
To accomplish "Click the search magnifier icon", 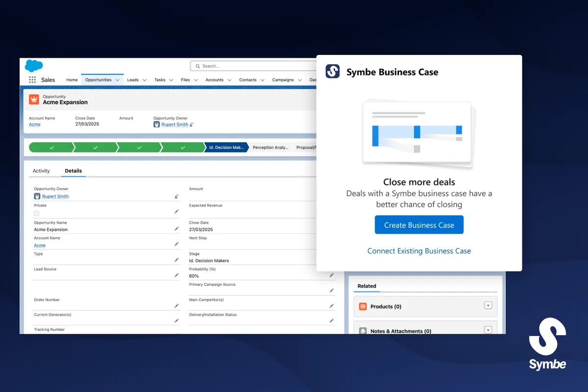I will 198,66.
